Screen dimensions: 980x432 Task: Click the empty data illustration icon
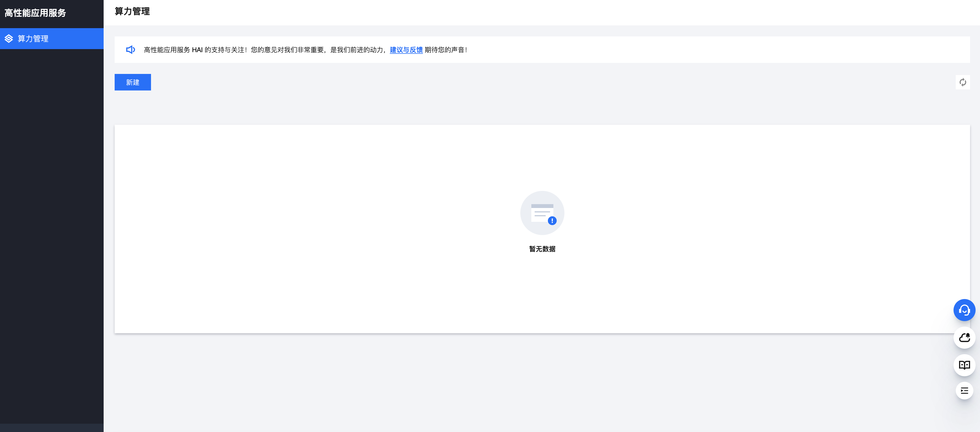point(542,213)
